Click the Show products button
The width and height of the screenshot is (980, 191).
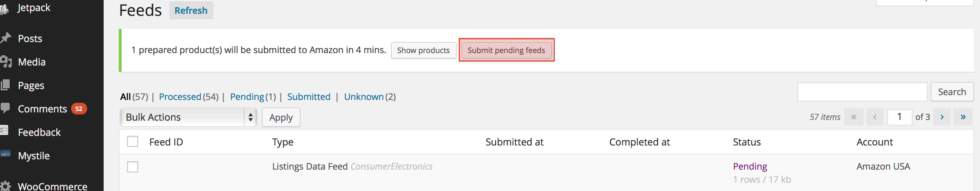pyautogui.click(x=424, y=50)
